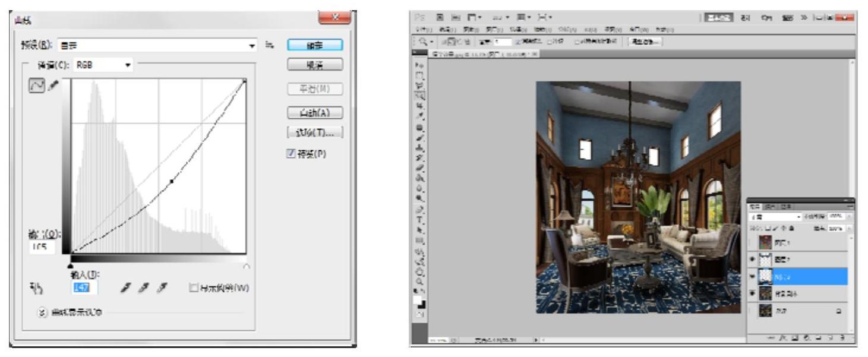Click the 自动(A) Auto button in Curves
Image resolution: width=868 pixels, height=357 pixels.
pos(314,112)
